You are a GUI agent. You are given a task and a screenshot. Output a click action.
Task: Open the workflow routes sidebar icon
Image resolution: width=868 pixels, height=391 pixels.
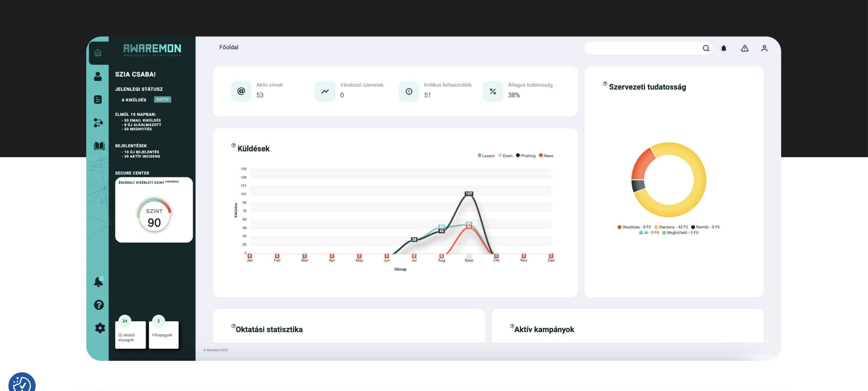pyautogui.click(x=98, y=123)
